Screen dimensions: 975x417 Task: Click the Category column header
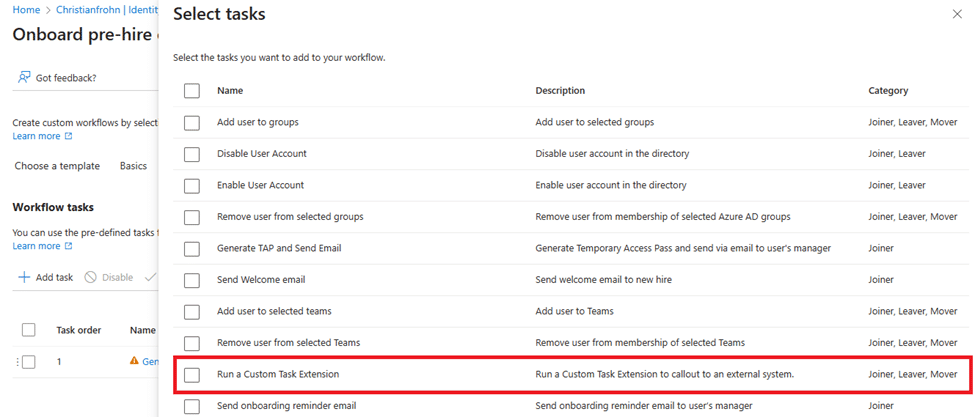click(888, 91)
